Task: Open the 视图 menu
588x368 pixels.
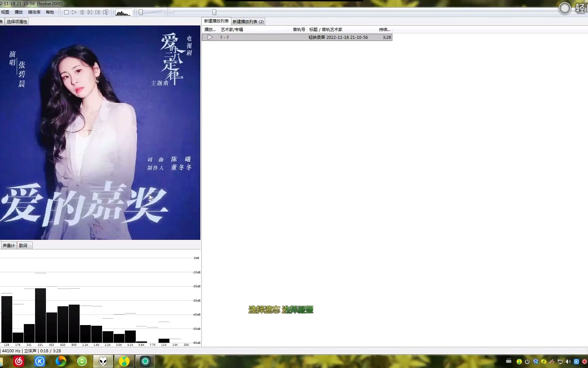Action: [x=5, y=12]
